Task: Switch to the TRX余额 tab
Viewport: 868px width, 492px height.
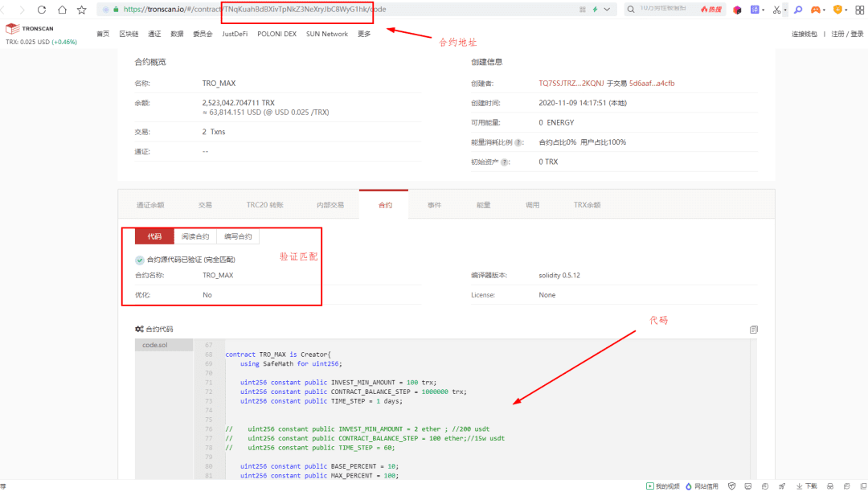Action: [587, 205]
